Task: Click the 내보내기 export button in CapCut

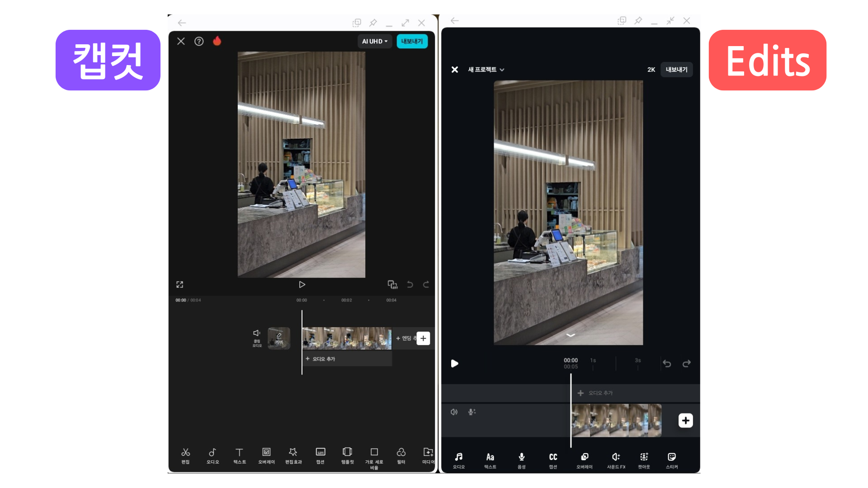Action: coord(412,41)
